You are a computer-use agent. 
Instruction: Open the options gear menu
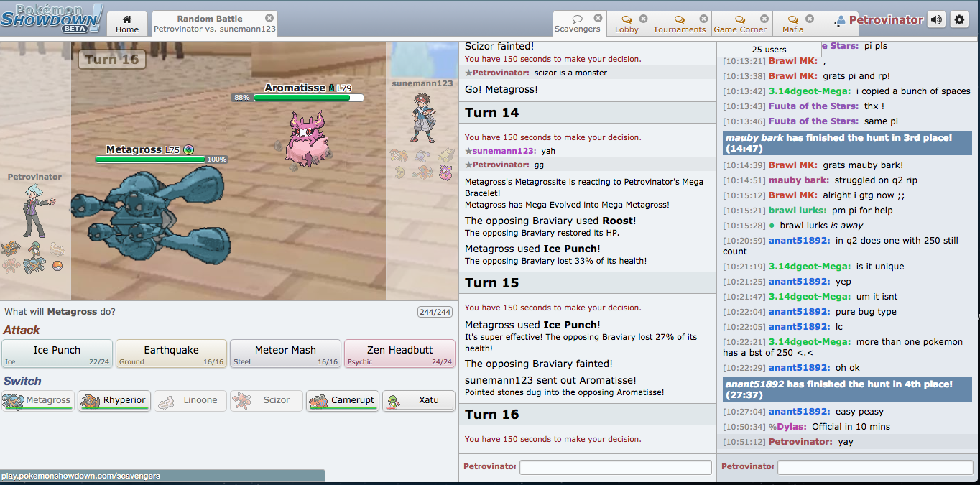click(x=959, y=20)
